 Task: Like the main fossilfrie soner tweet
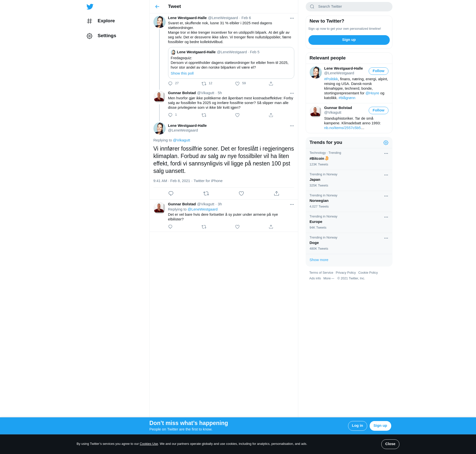(241, 193)
